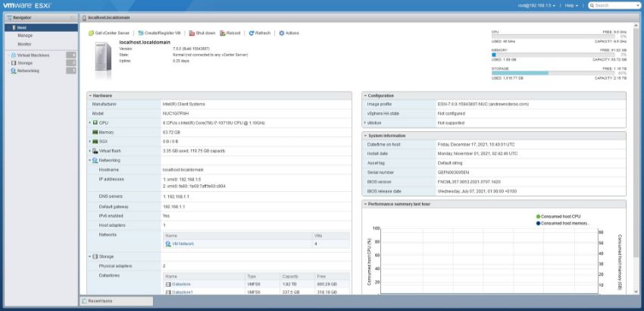Open the root@192.168.1.5 user dropdown
644x311 pixels.
click(537, 5)
